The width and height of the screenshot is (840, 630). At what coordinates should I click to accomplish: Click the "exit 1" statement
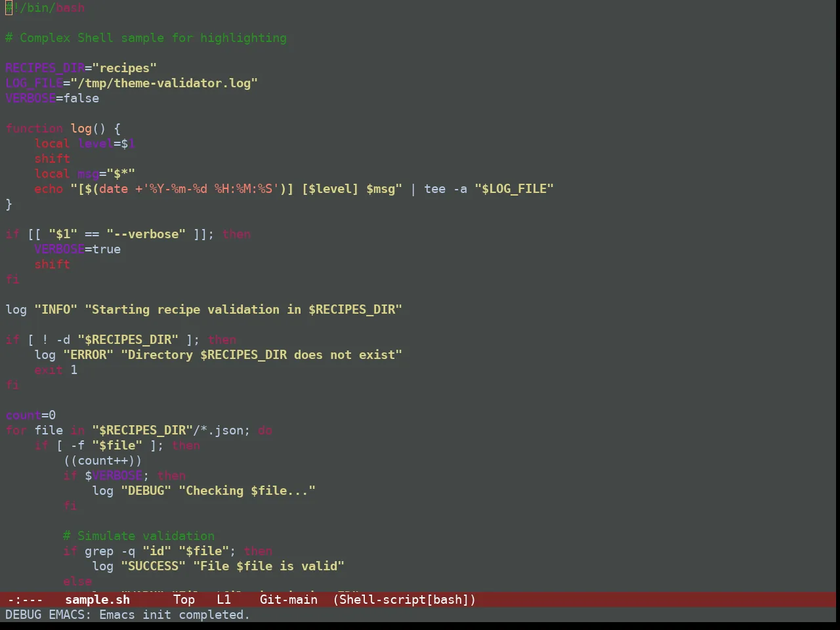(56, 370)
